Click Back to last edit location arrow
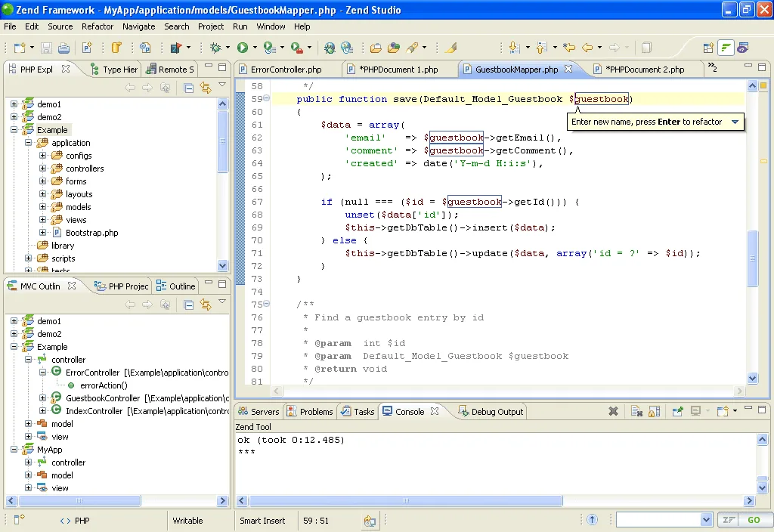 569,48
